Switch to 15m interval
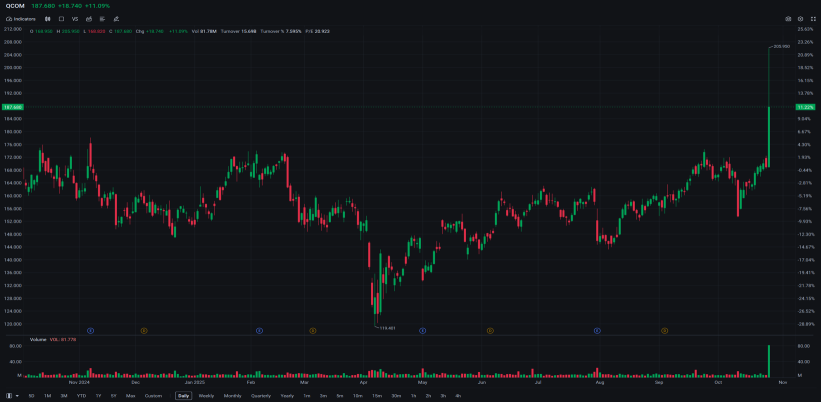821x402 pixels. tap(377, 396)
